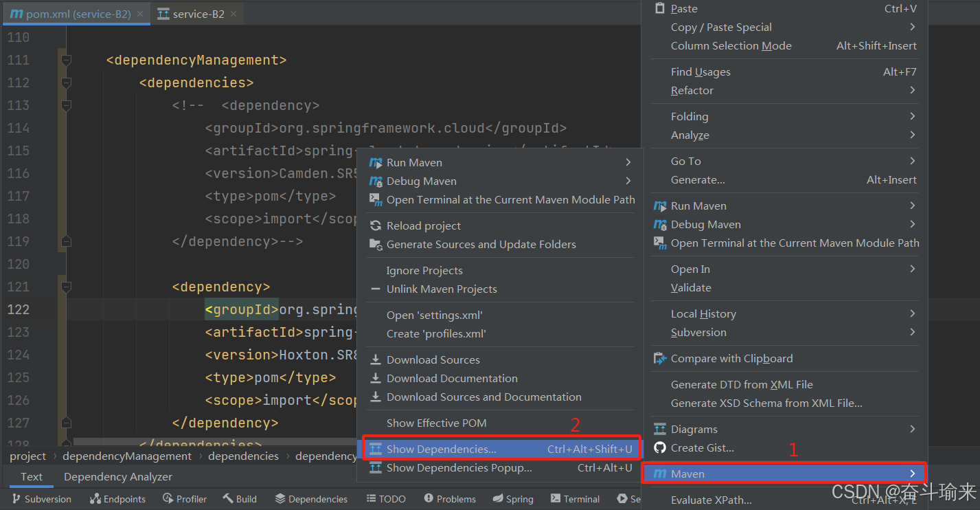Select Create 'profiles.xml'

pyautogui.click(x=436, y=334)
